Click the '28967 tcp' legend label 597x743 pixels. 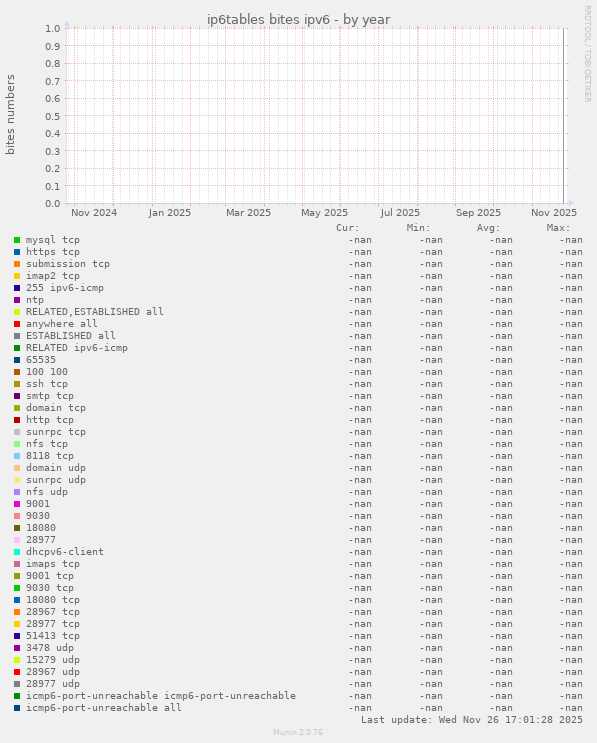[x=53, y=612]
